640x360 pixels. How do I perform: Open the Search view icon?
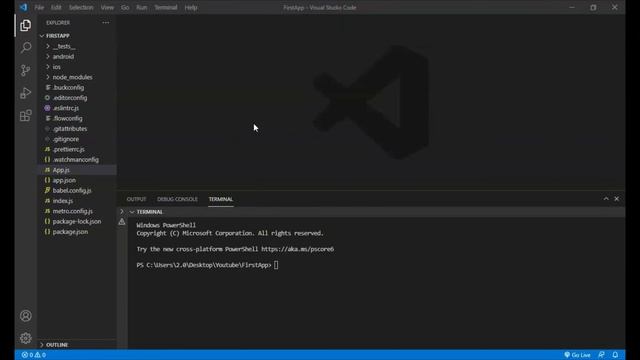[26, 47]
